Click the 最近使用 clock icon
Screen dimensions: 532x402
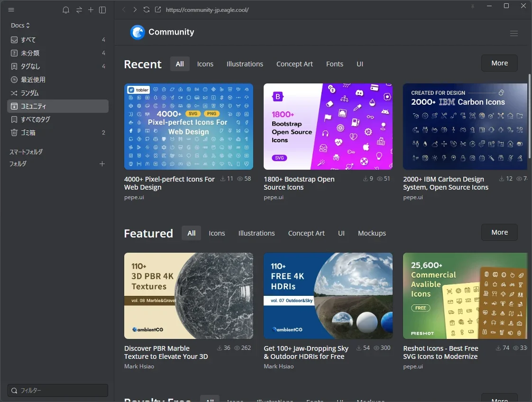(x=14, y=80)
